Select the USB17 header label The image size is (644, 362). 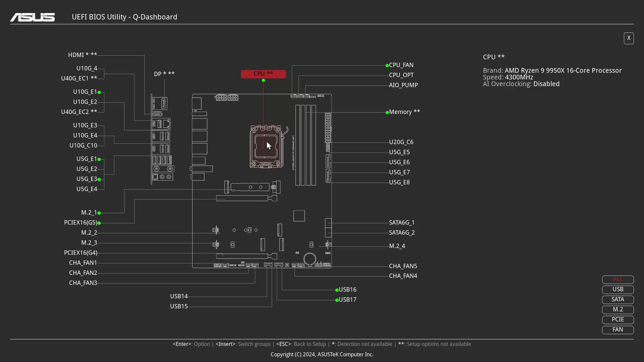point(347,300)
